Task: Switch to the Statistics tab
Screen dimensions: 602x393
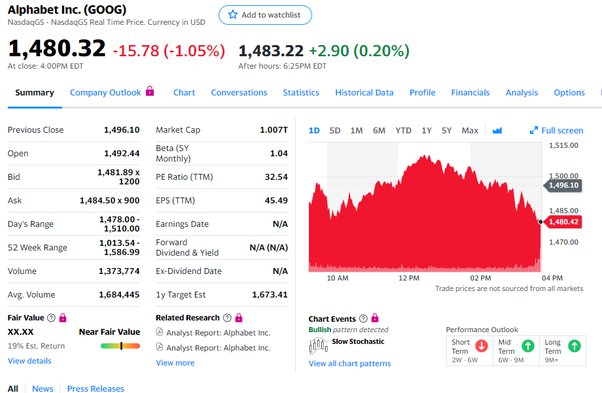Action: (x=301, y=92)
